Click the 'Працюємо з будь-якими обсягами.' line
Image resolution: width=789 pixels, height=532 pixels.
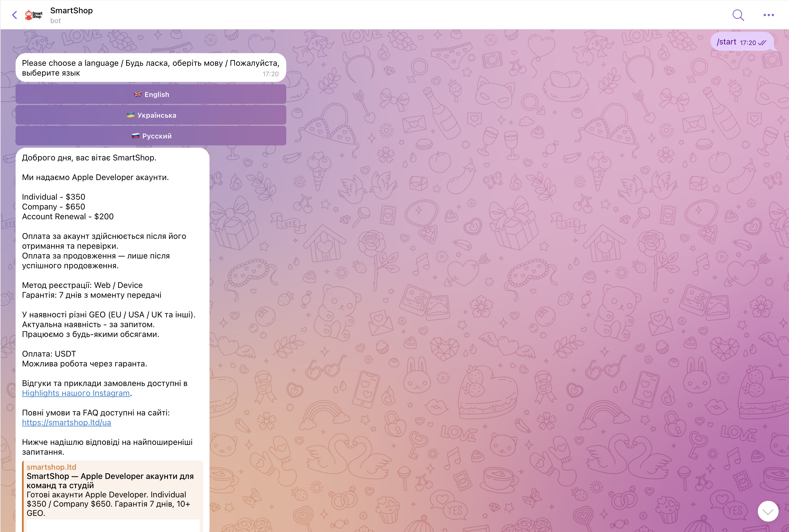91,334
